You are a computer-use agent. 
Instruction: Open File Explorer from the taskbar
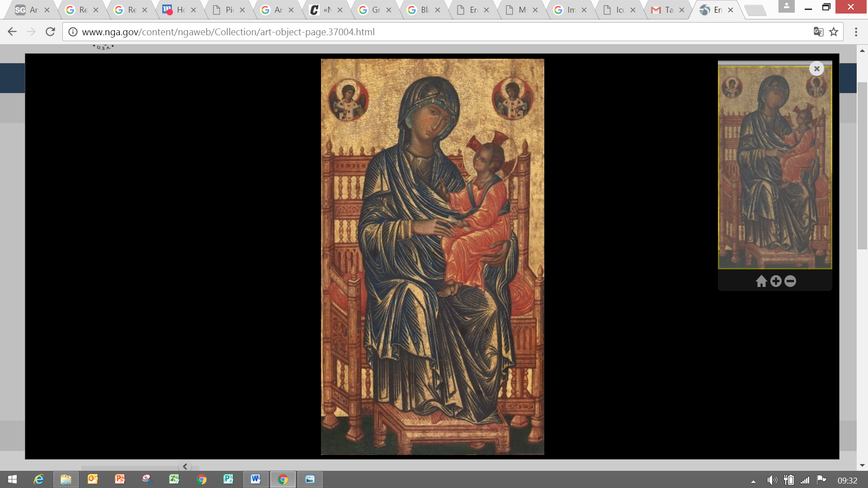(66, 479)
